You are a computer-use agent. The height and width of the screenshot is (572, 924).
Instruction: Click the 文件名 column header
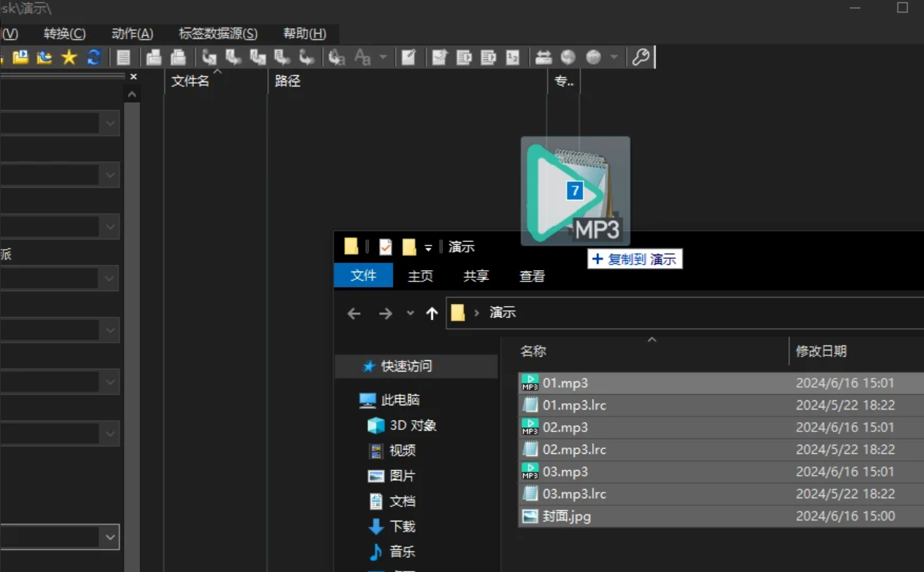pos(190,82)
